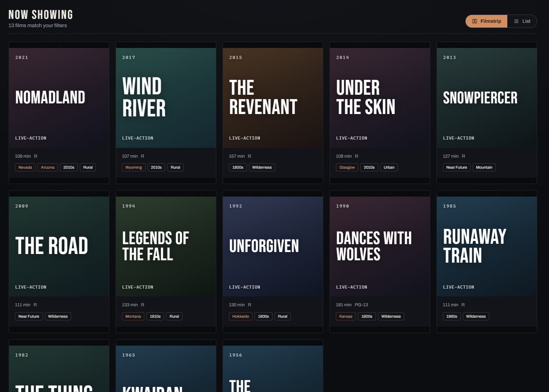Click the '127 min' runtime text
This screenshot has height=392, width=549.
click(451, 156)
